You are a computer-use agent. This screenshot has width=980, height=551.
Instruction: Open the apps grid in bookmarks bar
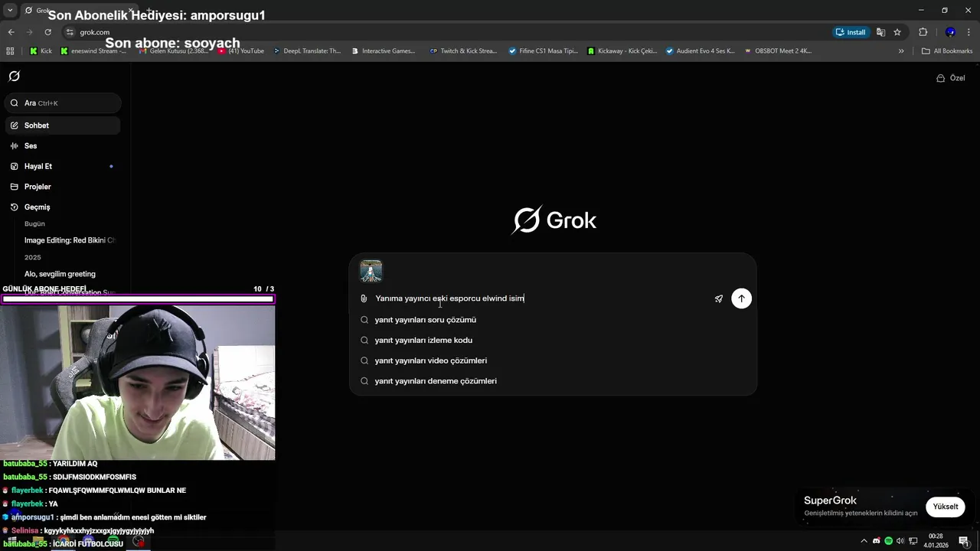(10, 51)
